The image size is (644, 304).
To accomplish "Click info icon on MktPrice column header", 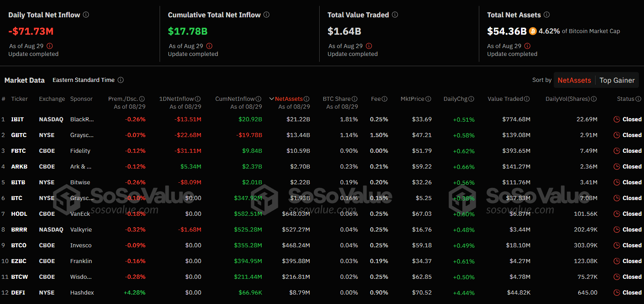I will coord(428,99).
